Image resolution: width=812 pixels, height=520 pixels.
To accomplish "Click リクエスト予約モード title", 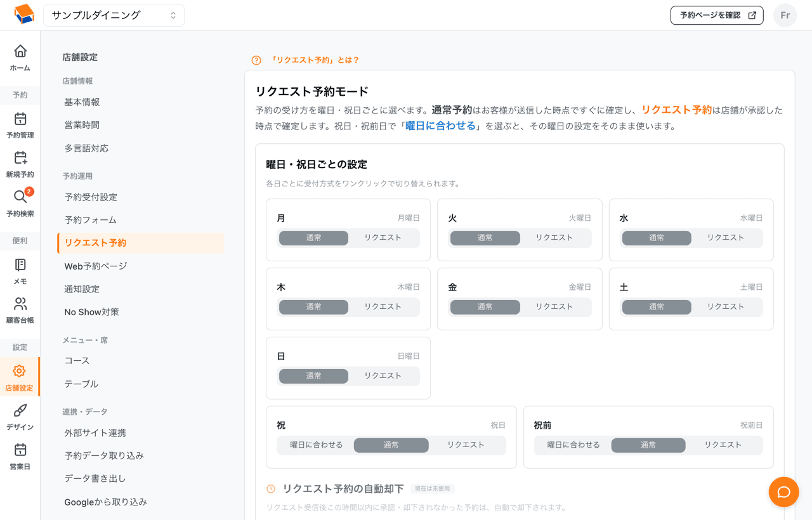I will [312, 91].
